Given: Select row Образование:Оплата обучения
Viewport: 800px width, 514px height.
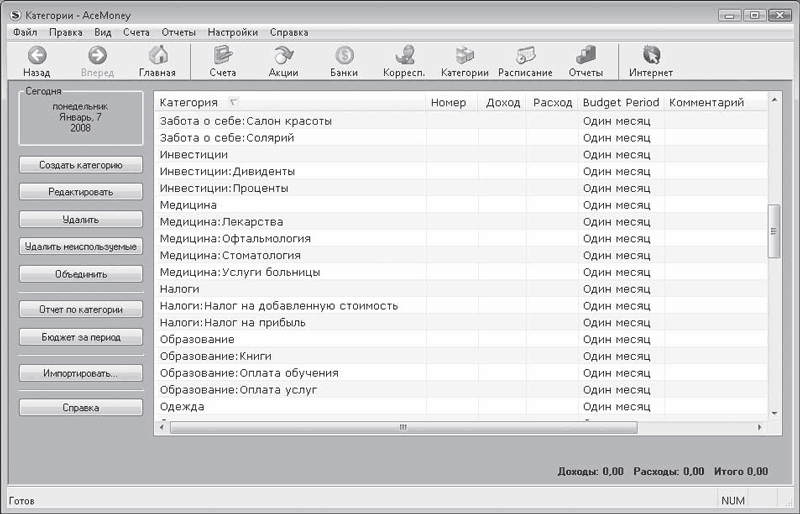Looking at the screenshot, I should click(x=461, y=373).
